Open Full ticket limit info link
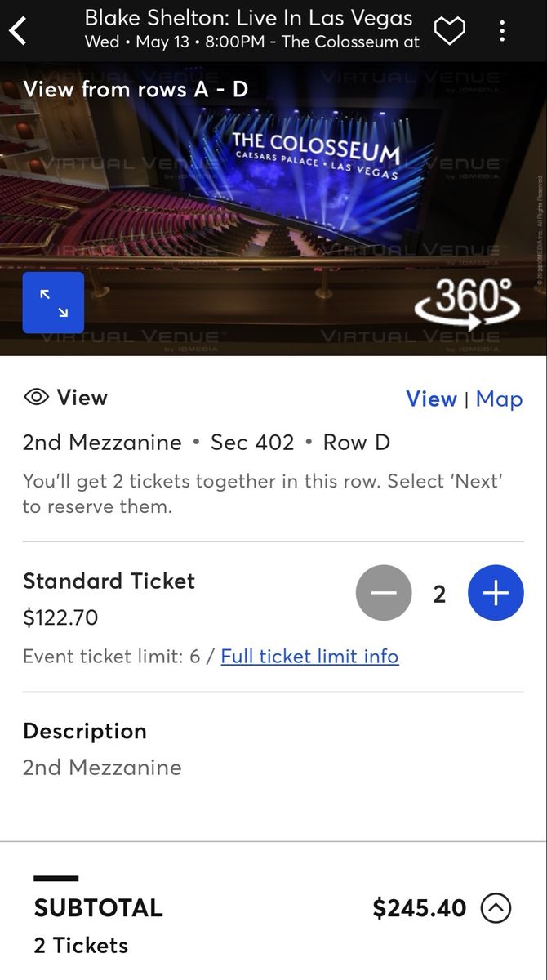Viewport: 547px width, 980px height. pos(309,656)
